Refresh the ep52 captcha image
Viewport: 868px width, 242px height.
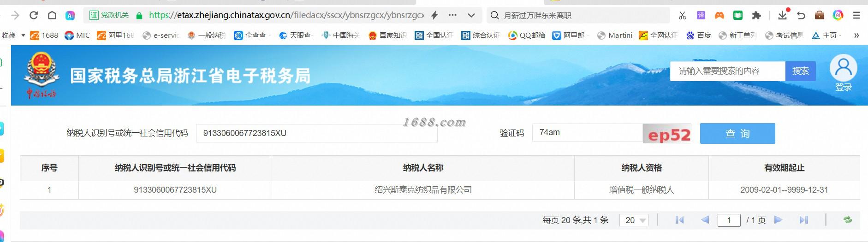667,134
